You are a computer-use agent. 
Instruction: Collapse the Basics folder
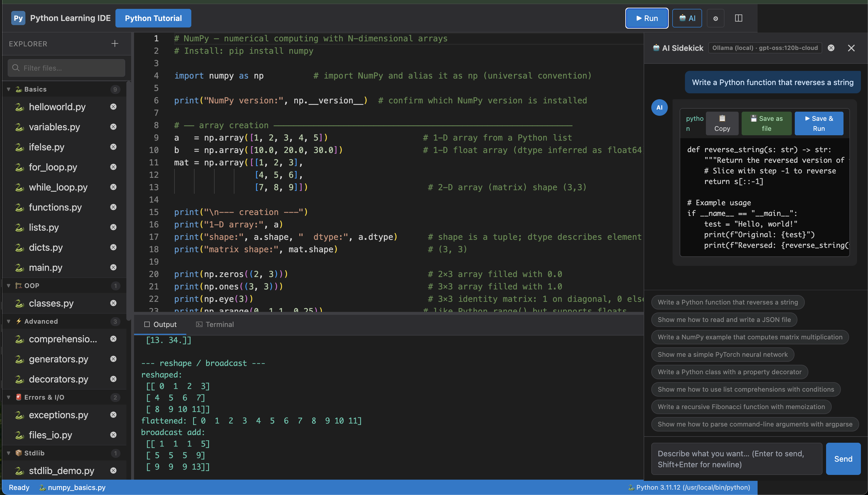[9, 89]
